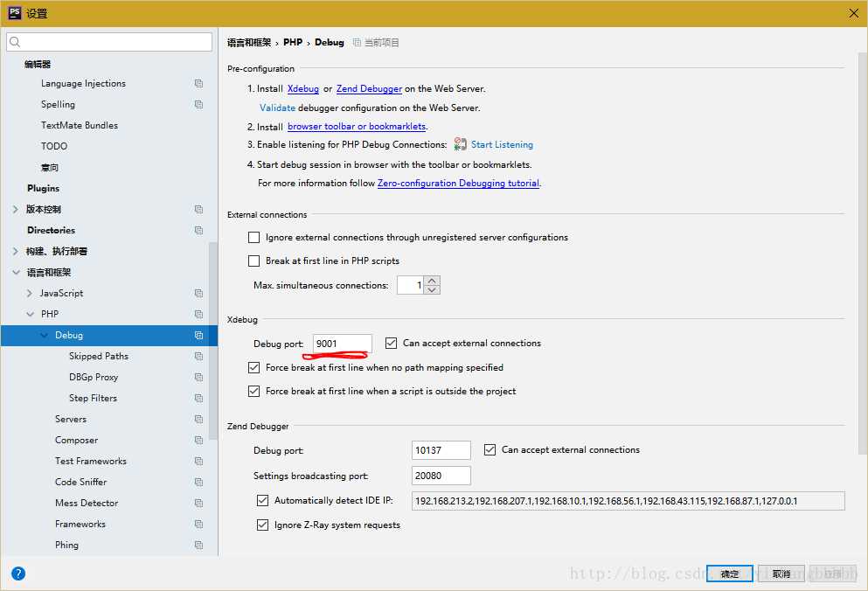Click the 当前项目 icon in the breadcrumb
The image size is (868, 591).
357,43
